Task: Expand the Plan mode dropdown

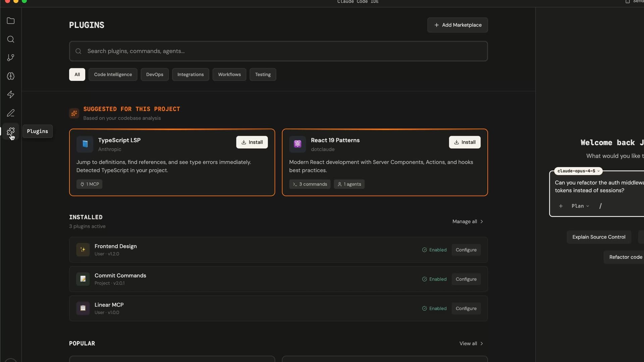Action: [580, 206]
